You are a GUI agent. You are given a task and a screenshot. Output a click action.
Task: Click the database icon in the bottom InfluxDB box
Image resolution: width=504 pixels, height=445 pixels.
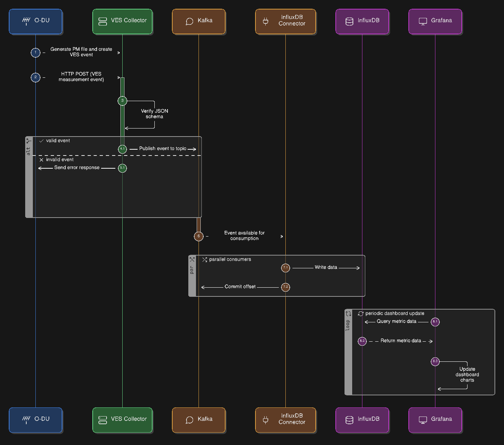[349, 420]
